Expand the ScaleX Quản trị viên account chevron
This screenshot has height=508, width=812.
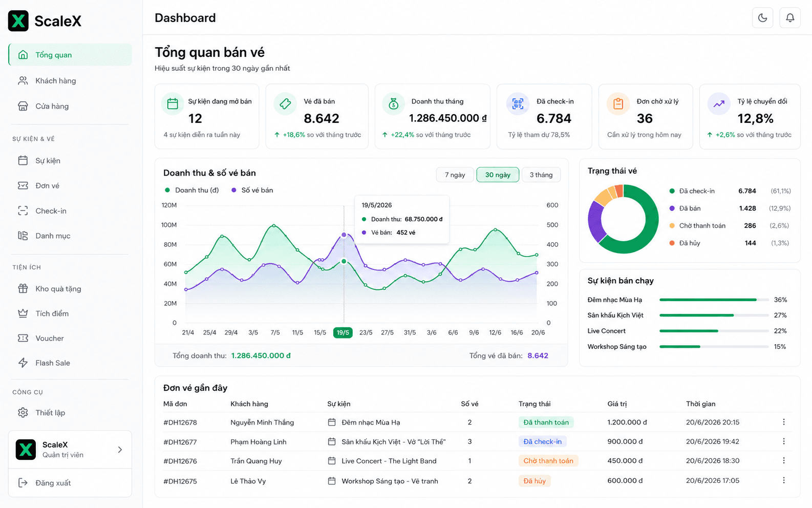click(120, 450)
